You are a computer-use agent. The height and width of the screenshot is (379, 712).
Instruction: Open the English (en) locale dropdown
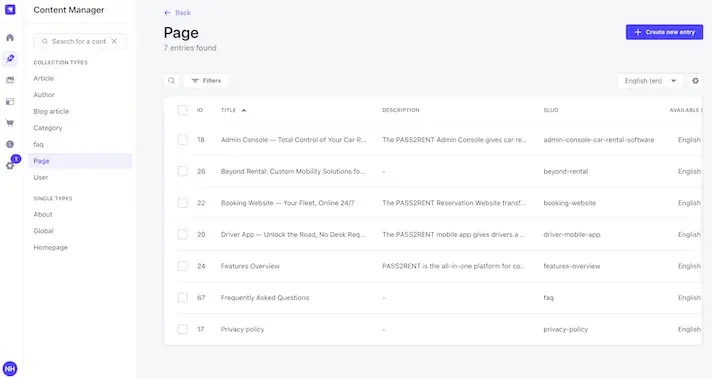[x=650, y=81]
